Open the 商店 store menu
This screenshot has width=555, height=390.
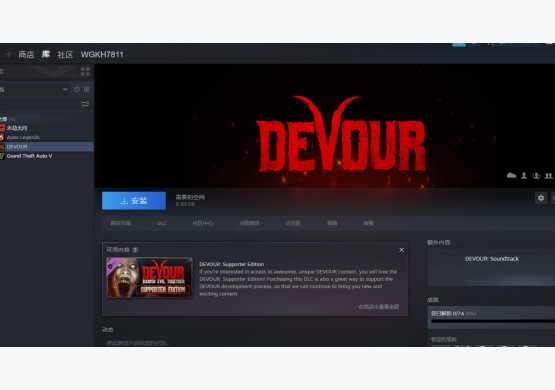point(26,55)
